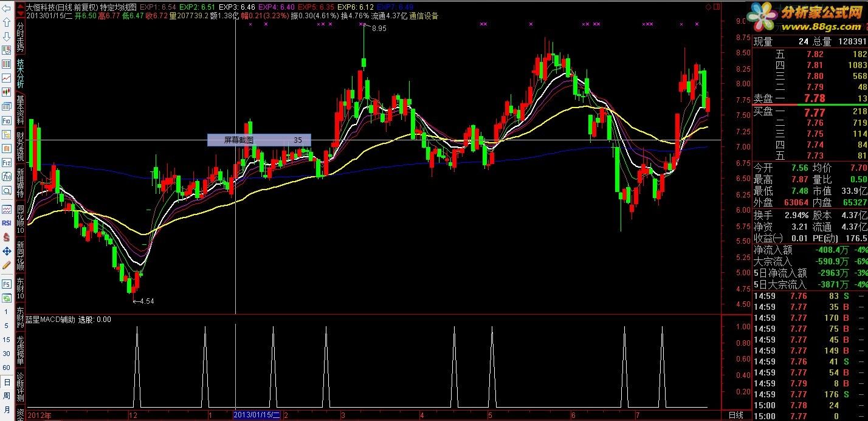
Task: Open the intraday line chart icon
Action: point(7,78)
